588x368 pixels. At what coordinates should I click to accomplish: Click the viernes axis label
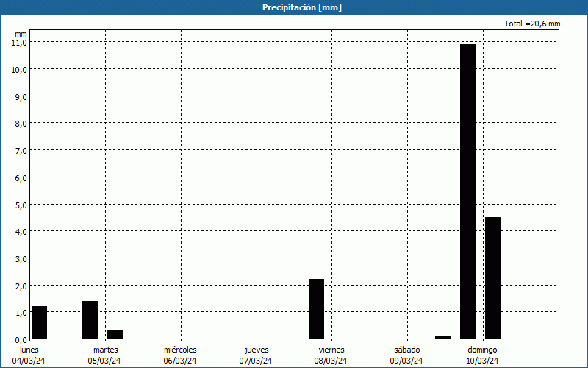[x=331, y=350]
